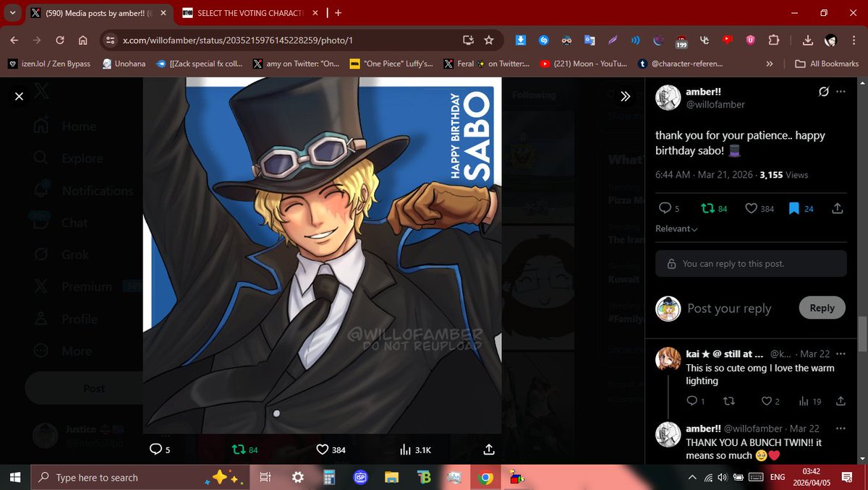Open view analytics showing 3.1K
868x490 pixels.
(415, 450)
